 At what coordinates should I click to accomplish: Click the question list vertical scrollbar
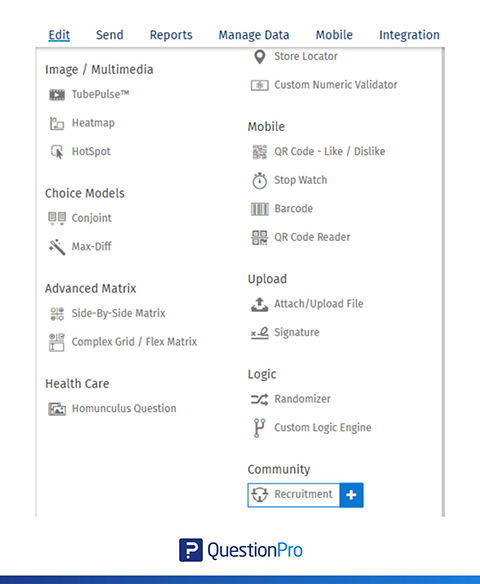(x=443, y=282)
